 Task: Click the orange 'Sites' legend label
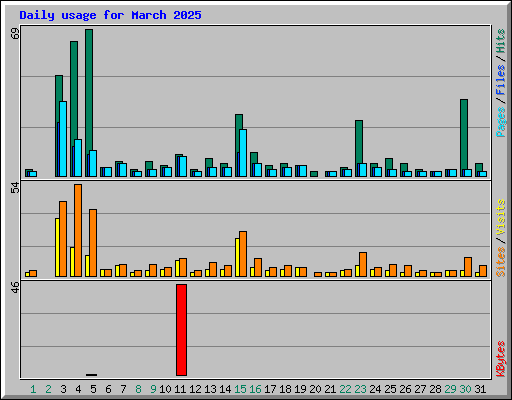point(501,262)
